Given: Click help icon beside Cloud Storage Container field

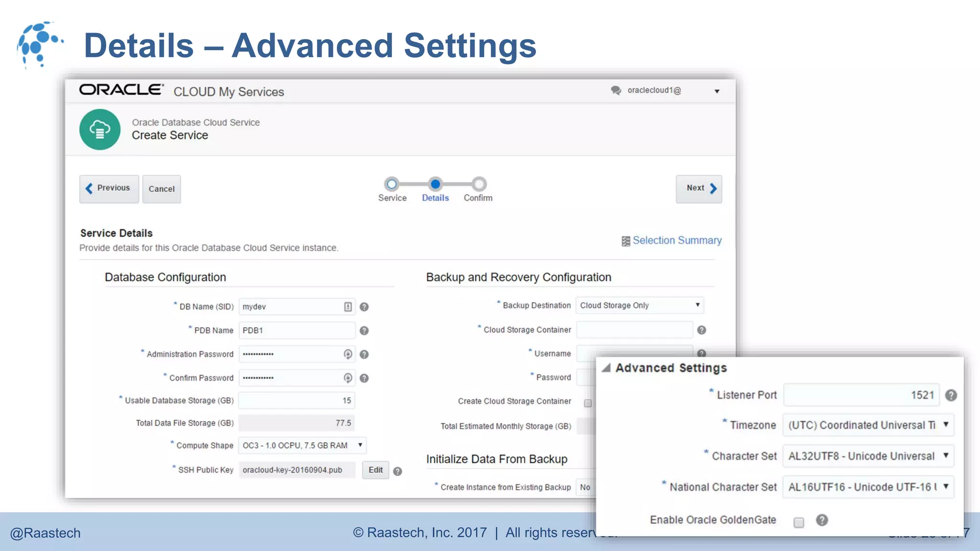Looking at the screenshot, I should 702,330.
